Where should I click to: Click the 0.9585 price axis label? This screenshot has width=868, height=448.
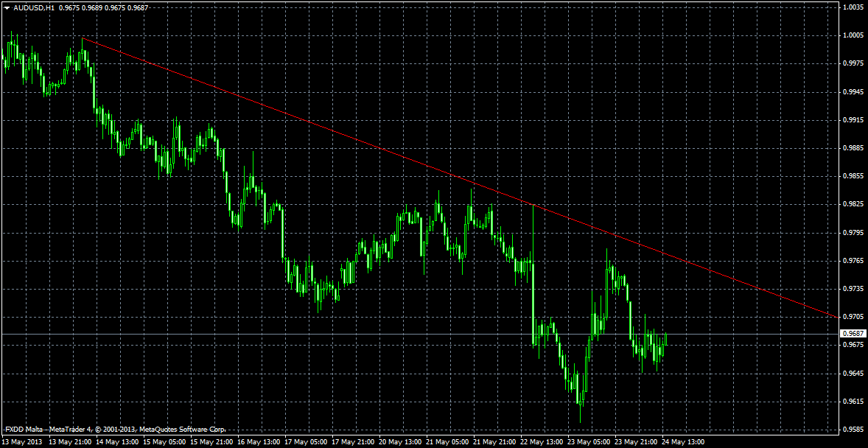(853, 430)
